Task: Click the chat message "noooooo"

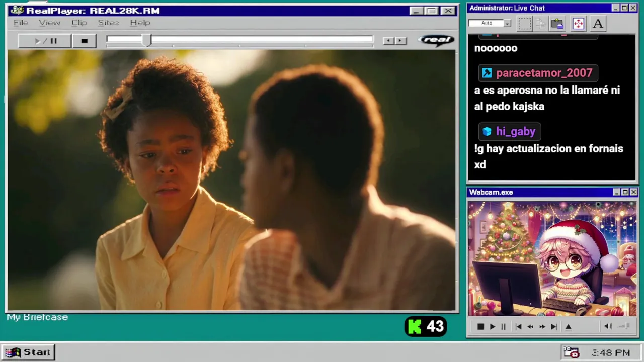Action: click(x=496, y=48)
